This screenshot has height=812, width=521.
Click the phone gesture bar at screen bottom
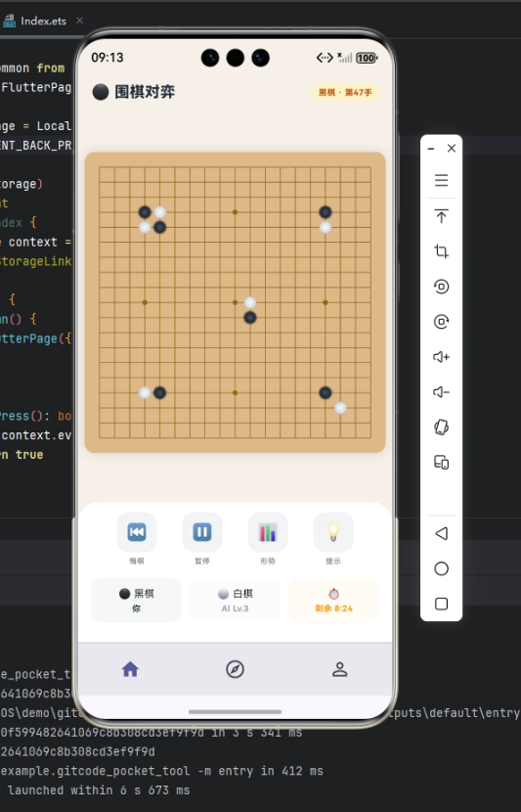[235, 712]
